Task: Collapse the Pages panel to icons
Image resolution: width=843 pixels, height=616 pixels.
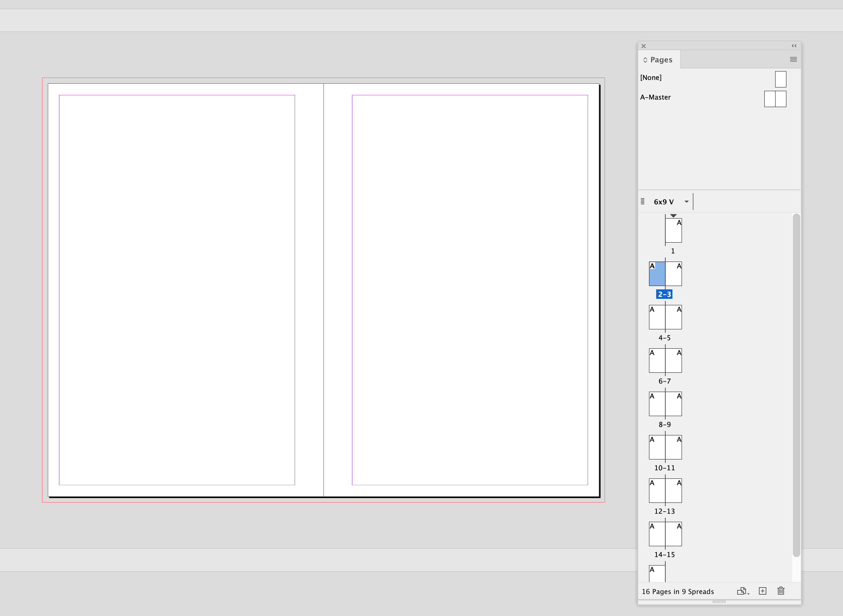Action: point(794,45)
